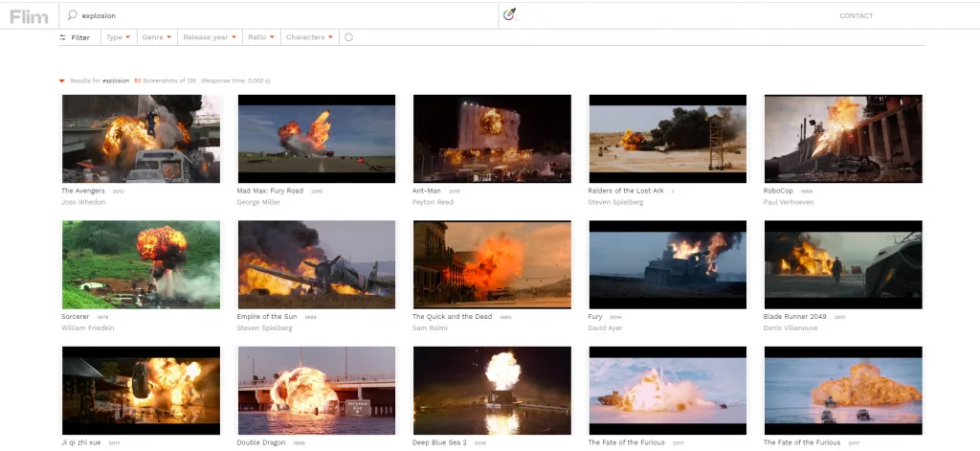
Task: Collapse results with the red triangle
Action: pos(62,81)
